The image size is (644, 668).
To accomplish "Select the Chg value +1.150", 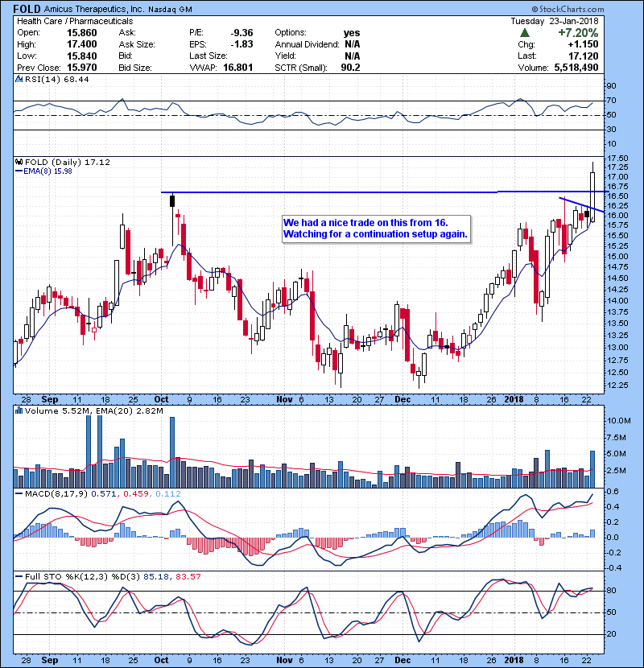I will point(583,44).
